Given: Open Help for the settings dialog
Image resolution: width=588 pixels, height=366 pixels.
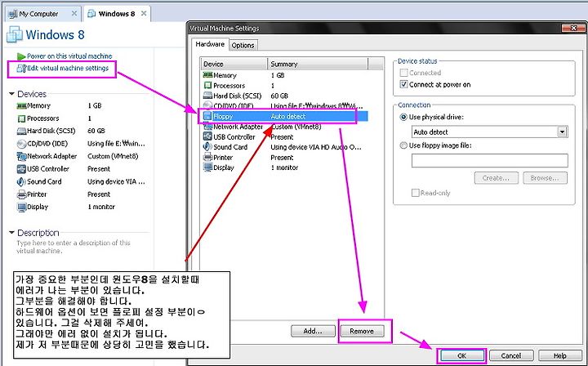Looking at the screenshot, I should tap(560, 355).
